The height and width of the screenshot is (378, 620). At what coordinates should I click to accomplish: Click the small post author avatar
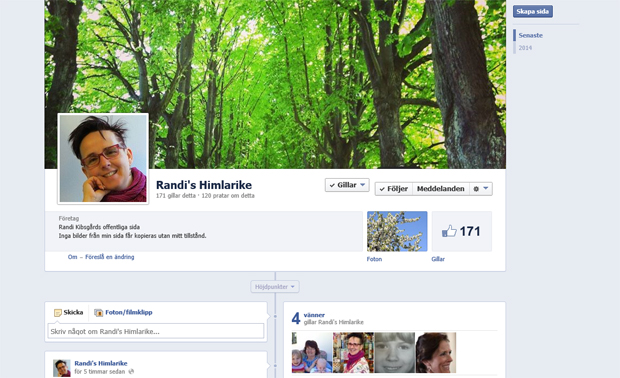[x=62, y=368]
